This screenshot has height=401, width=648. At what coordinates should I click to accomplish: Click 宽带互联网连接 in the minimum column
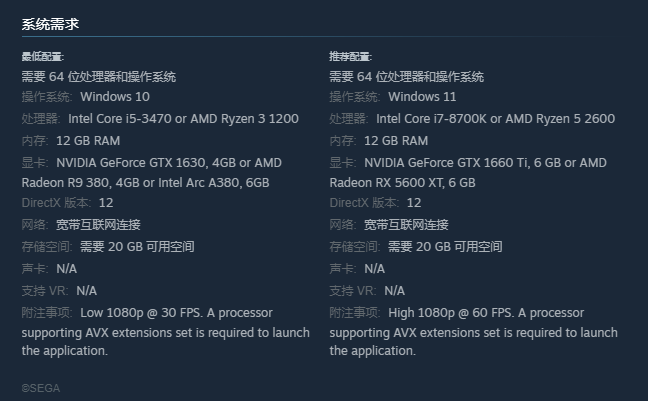98,225
